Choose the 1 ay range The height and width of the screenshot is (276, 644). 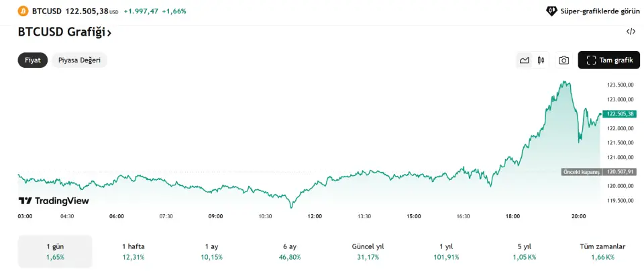coord(212,251)
